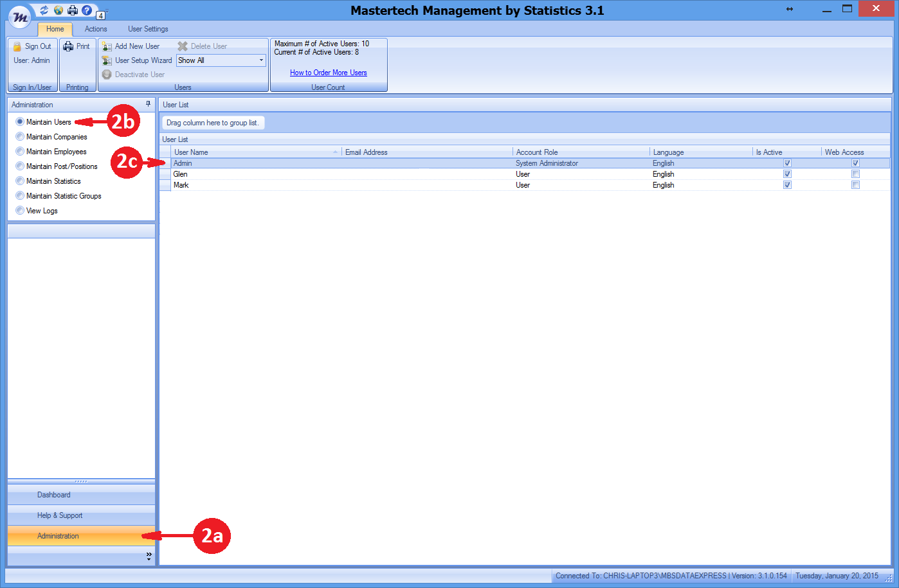Click User Setup Wizard button label

point(143,60)
